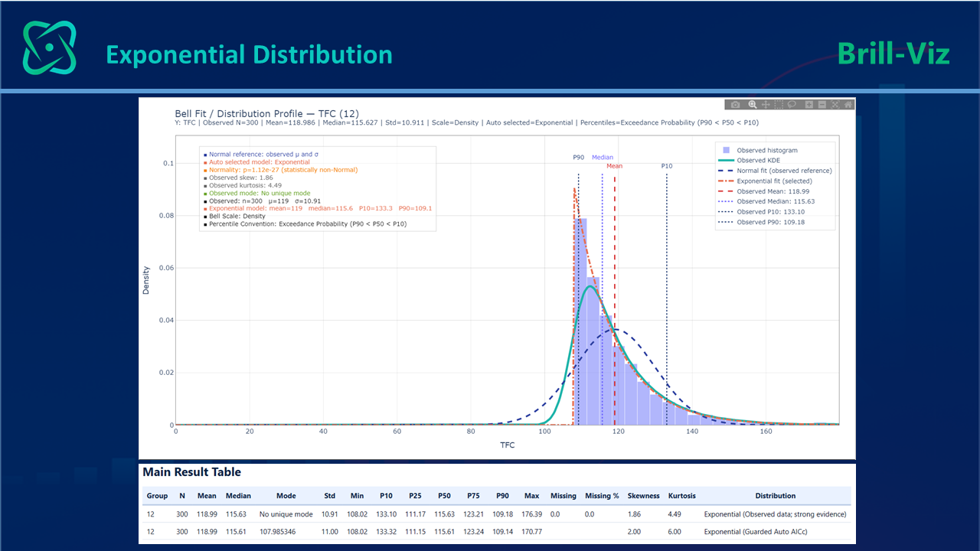Click the Max value 170.77
This screenshot has height=551, width=980.
(532, 531)
